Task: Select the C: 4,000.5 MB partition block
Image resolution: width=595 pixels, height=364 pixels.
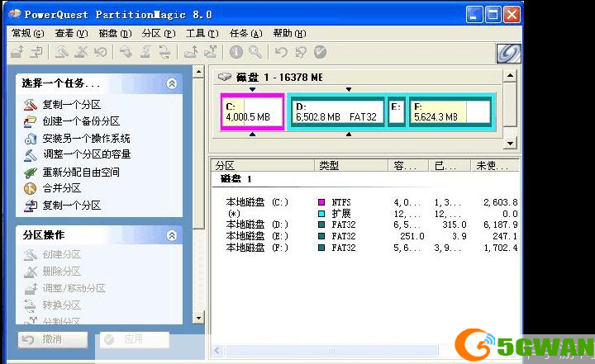Action: [252, 112]
